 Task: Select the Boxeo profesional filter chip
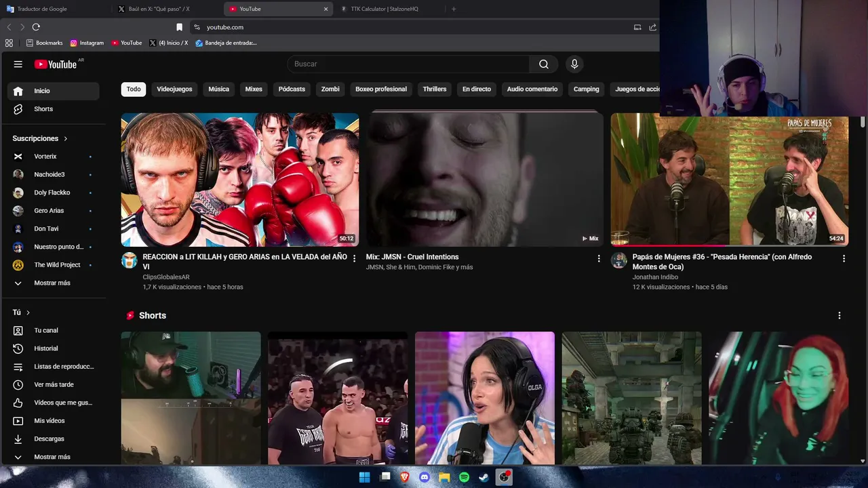(x=381, y=89)
